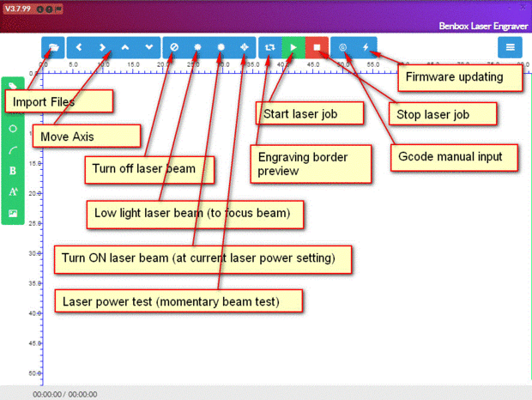Image resolution: width=532 pixels, height=400 pixels.
Task: Turn on laser beam at current power
Action: pyautogui.click(x=221, y=47)
